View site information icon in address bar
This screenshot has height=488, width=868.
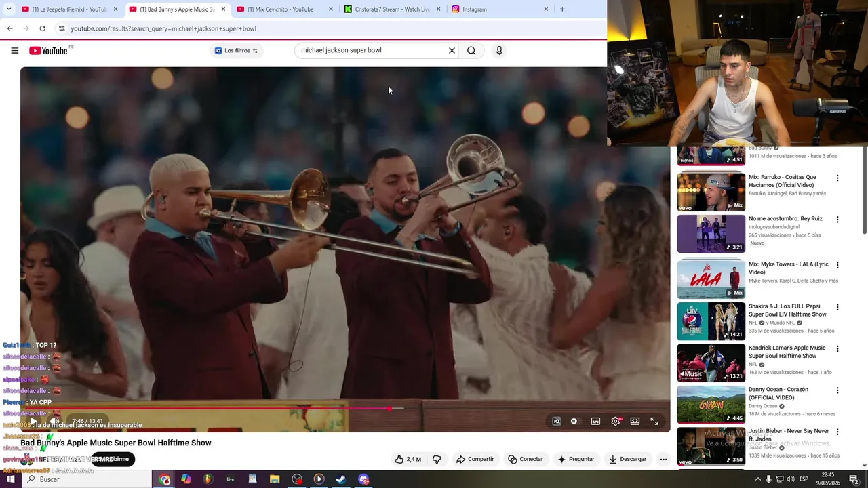61,28
